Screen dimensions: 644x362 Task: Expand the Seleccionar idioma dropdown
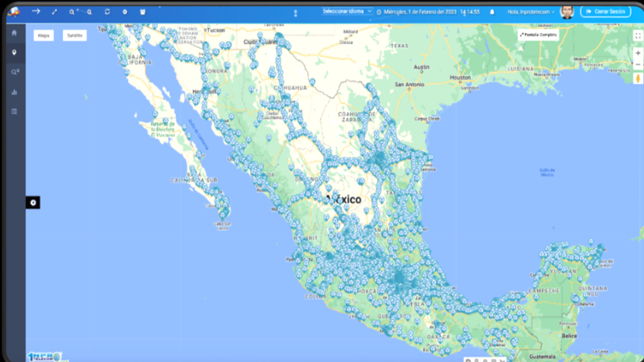(x=347, y=11)
